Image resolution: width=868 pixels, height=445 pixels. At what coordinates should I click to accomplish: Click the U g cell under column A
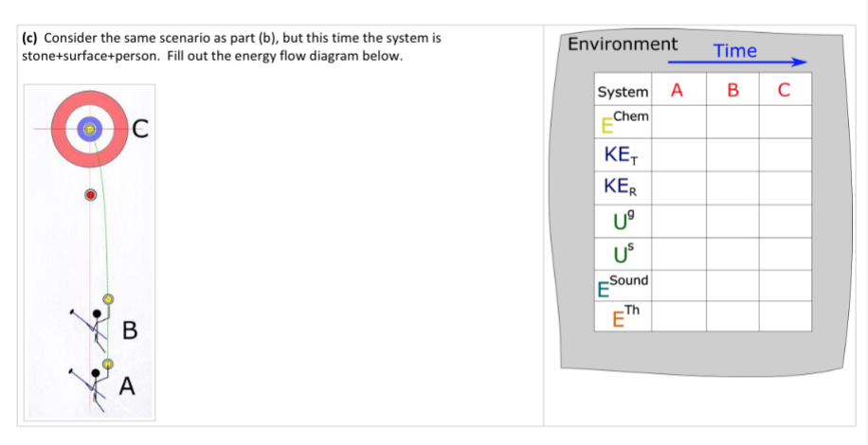click(678, 222)
